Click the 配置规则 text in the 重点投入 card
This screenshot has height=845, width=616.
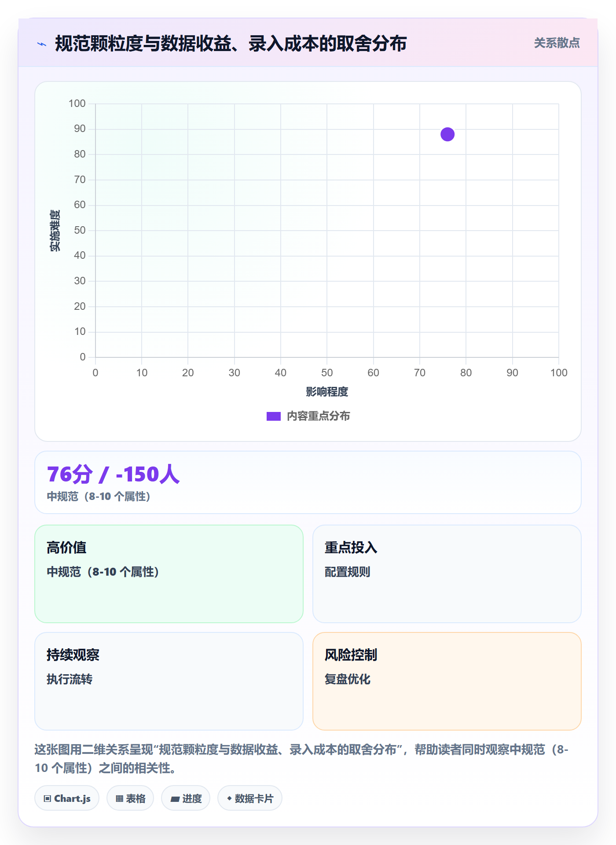[x=348, y=572]
